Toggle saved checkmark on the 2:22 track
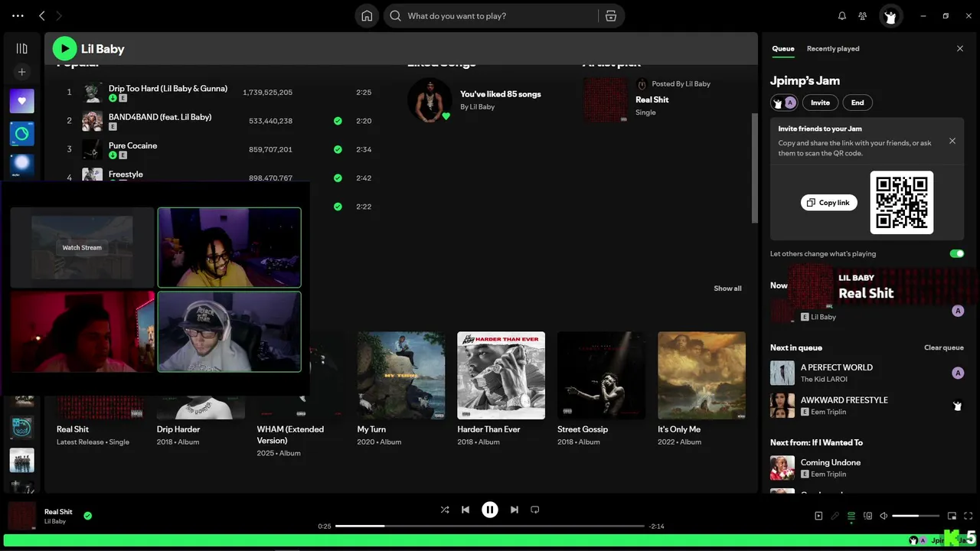 (338, 207)
